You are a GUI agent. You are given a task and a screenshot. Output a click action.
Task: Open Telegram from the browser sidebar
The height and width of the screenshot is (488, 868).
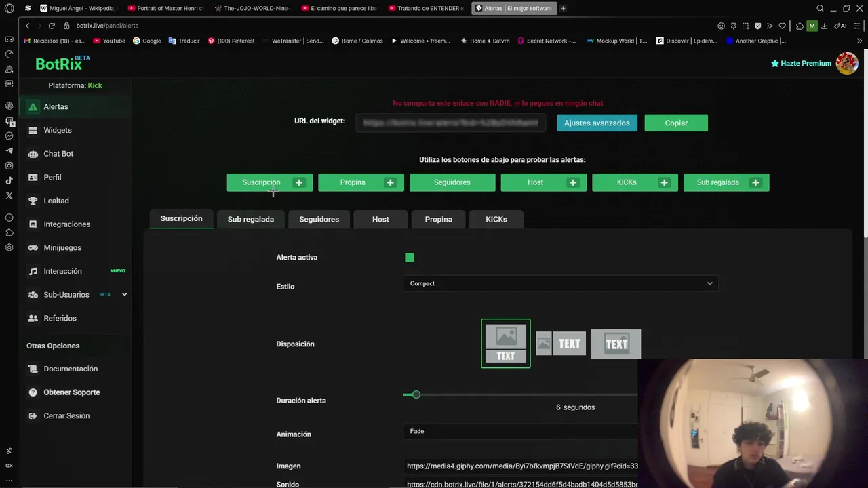point(9,150)
